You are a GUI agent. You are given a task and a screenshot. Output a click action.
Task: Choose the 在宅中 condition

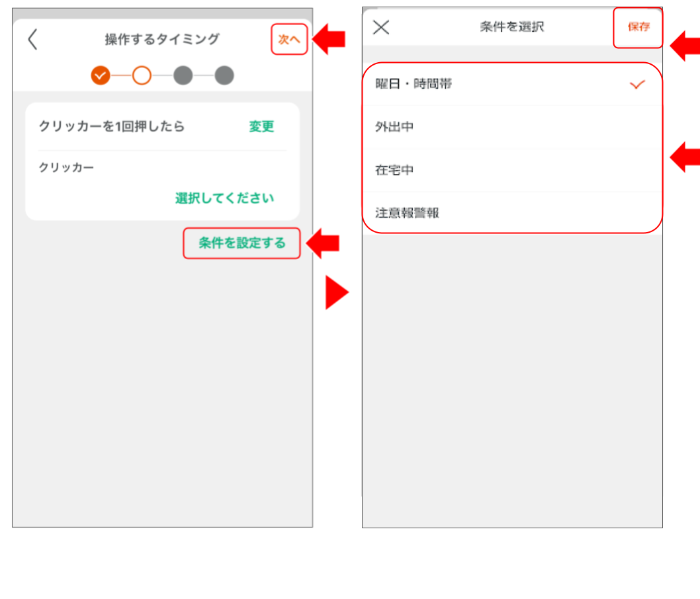[x=395, y=170]
